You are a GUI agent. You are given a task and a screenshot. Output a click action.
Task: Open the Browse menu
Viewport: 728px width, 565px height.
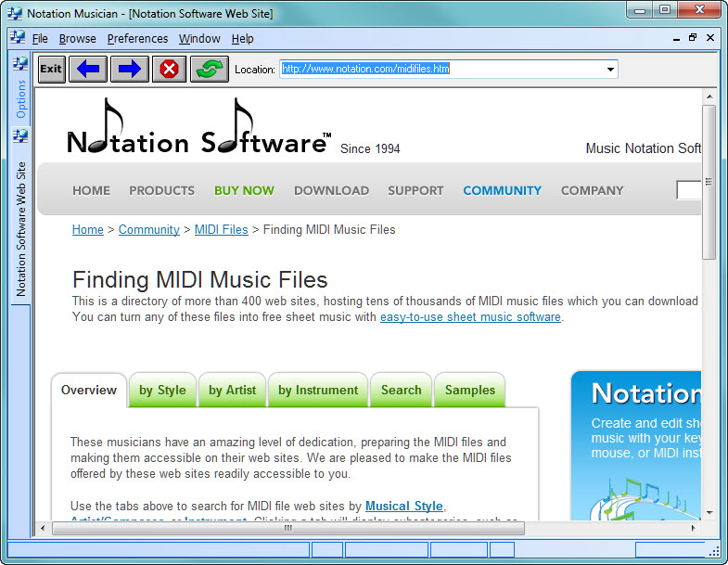[x=77, y=39]
